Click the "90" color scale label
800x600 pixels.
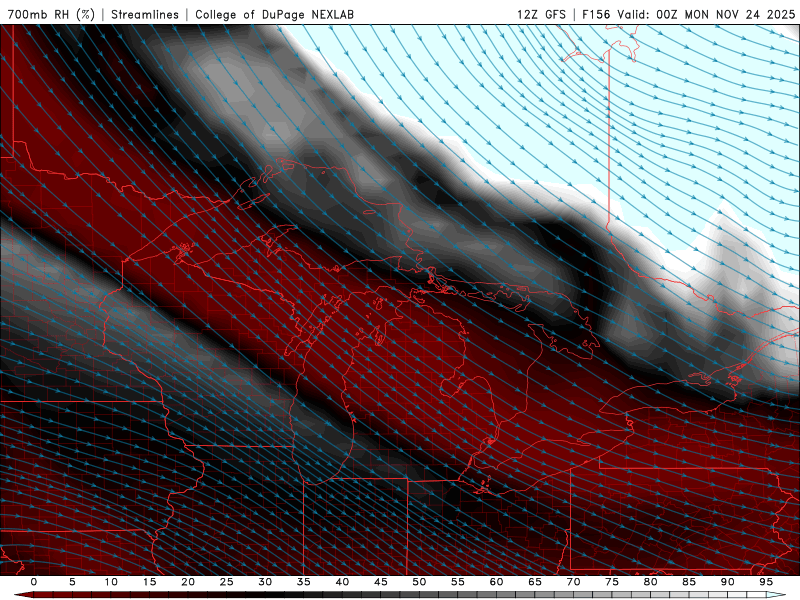[727, 582]
